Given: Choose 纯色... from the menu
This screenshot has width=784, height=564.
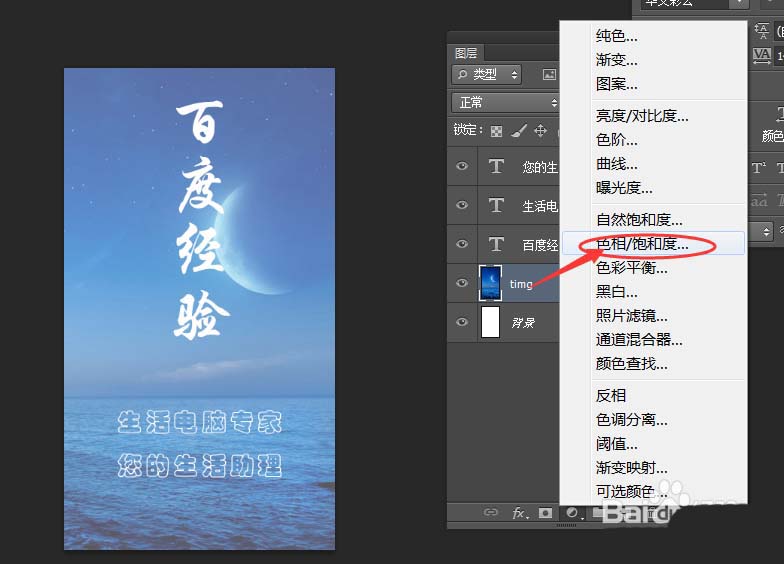Looking at the screenshot, I should [x=616, y=36].
